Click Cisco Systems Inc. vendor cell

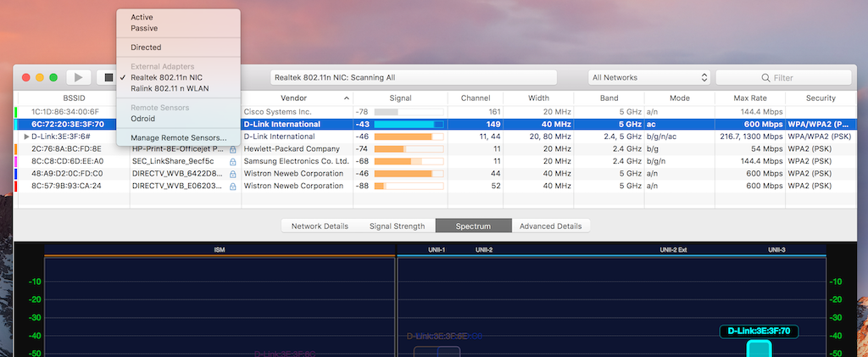point(280,113)
